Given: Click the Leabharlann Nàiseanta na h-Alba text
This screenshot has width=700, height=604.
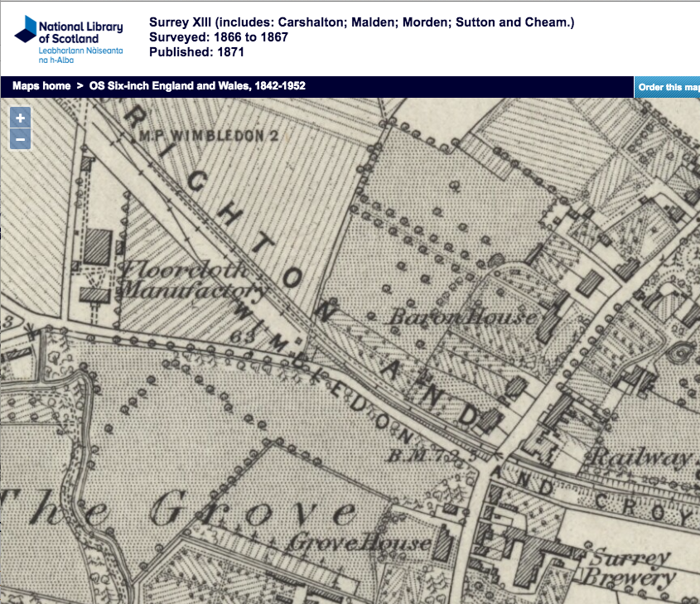Looking at the screenshot, I should click(80, 56).
